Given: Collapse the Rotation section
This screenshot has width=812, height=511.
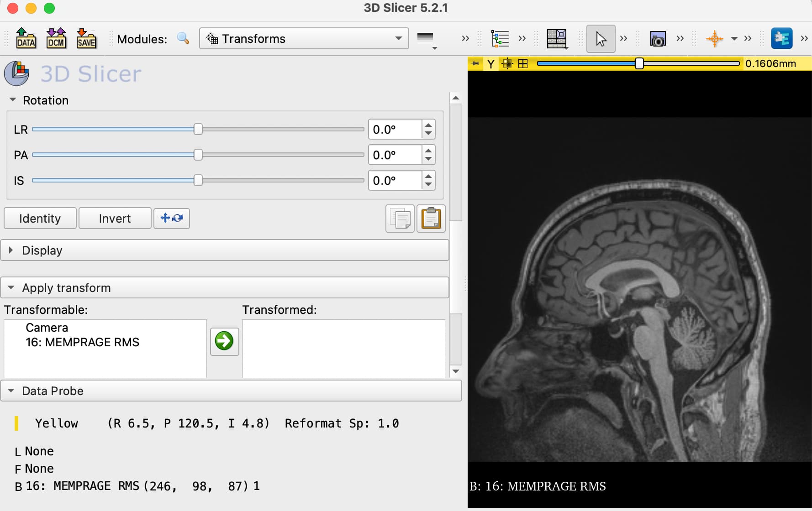Looking at the screenshot, I should [x=13, y=100].
